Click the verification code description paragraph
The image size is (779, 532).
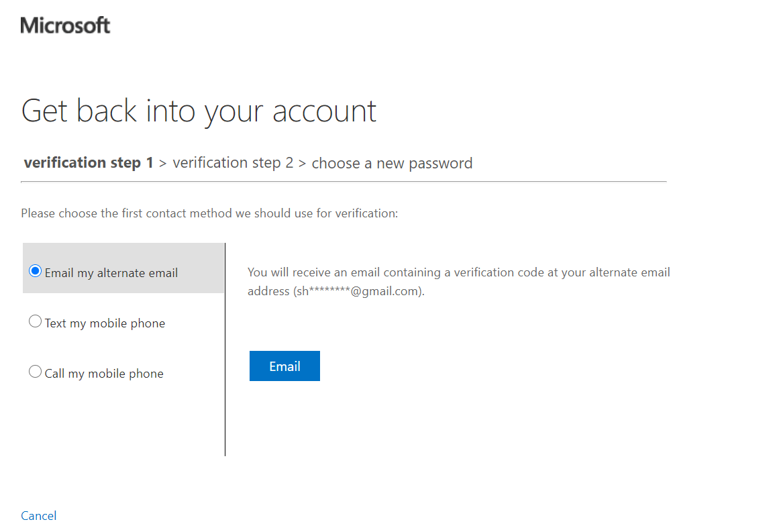pyautogui.click(x=459, y=281)
